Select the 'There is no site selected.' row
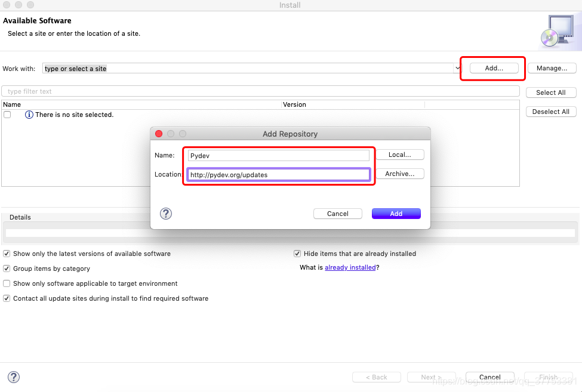582x392 pixels. (x=260, y=115)
